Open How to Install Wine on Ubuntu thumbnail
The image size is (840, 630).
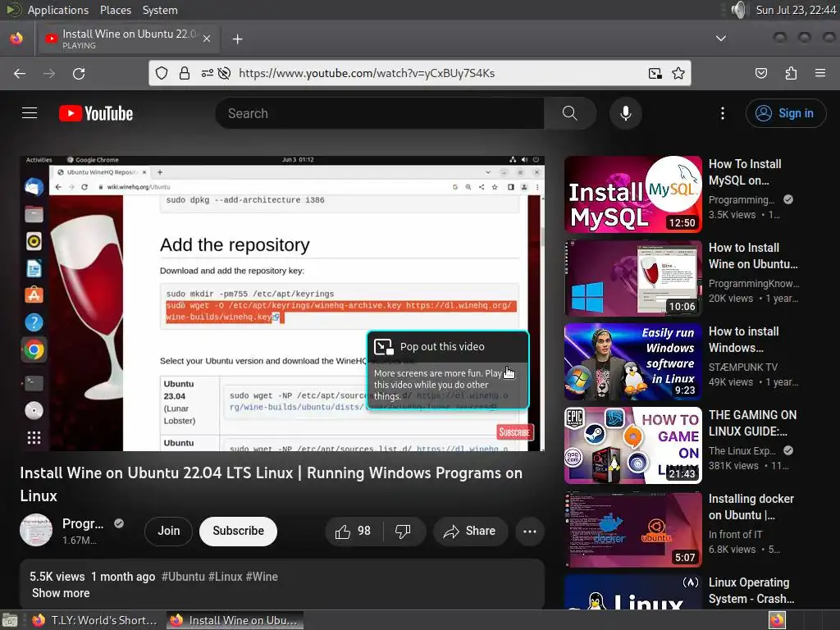point(632,278)
